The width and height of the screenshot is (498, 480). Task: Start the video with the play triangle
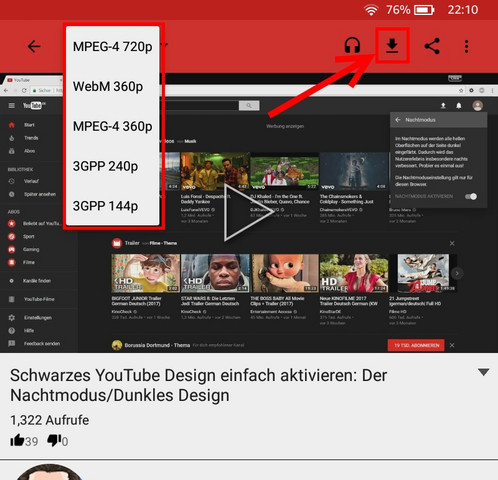point(248,212)
